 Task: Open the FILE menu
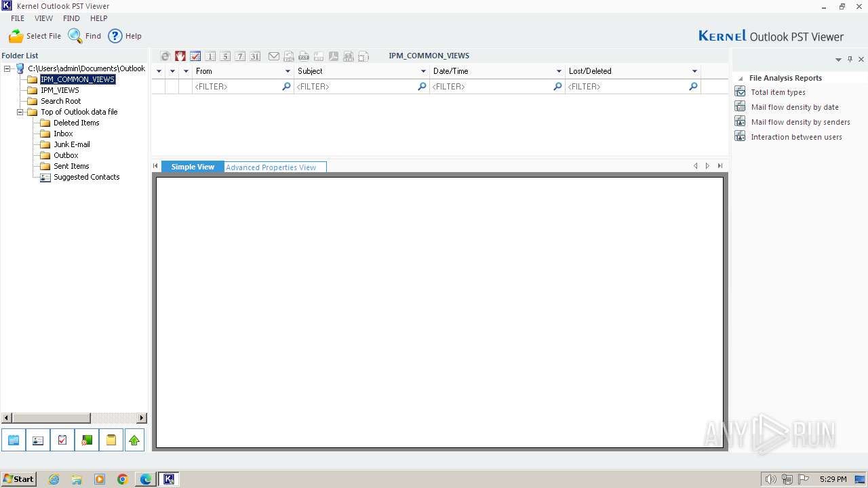click(x=18, y=18)
